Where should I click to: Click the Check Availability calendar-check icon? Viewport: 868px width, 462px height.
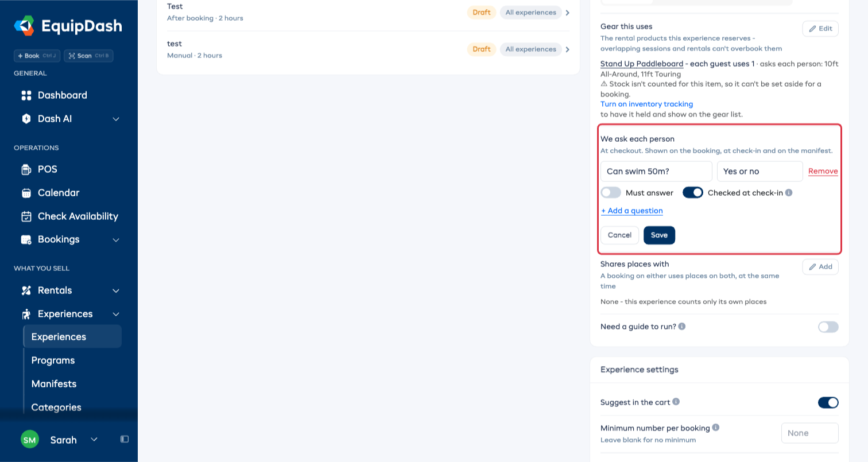(26, 216)
